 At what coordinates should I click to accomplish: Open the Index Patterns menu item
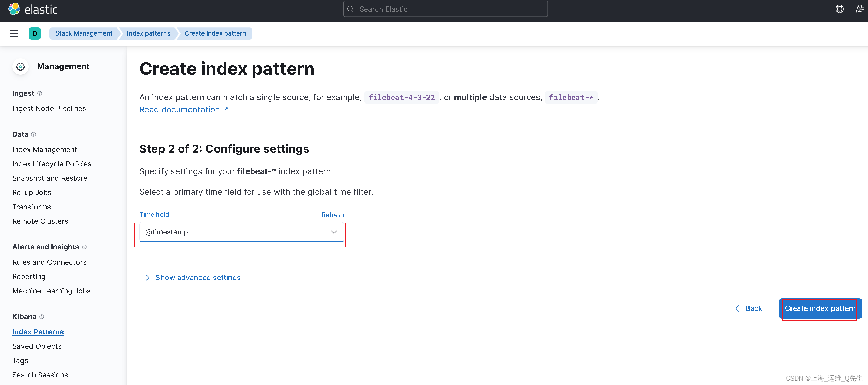tap(38, 331)
